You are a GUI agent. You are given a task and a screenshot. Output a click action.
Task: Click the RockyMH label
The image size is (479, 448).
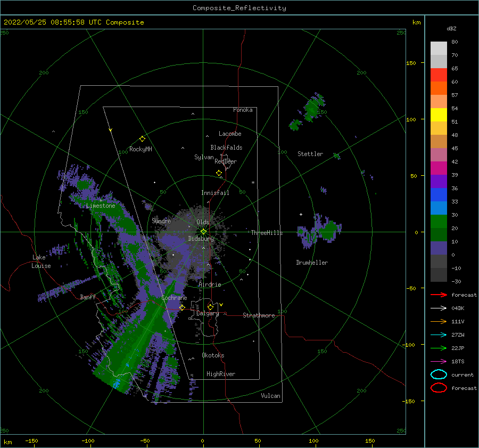tap(141, 149)
